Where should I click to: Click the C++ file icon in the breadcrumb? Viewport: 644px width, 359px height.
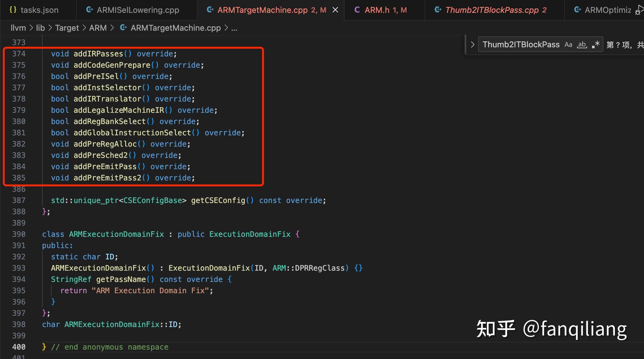124,28
